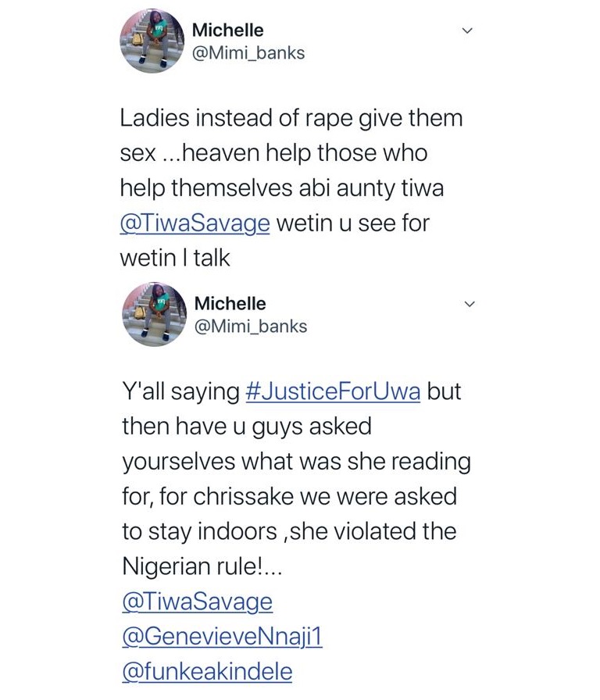Open the @Mimi_banks handle on second tweet
The image size is (600, 700).
[250, 326]
